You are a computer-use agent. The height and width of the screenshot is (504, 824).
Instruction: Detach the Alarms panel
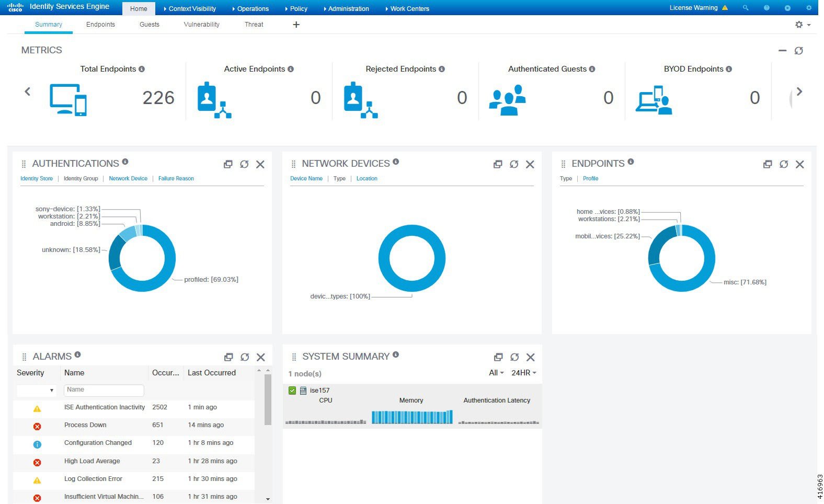[228, 357]
